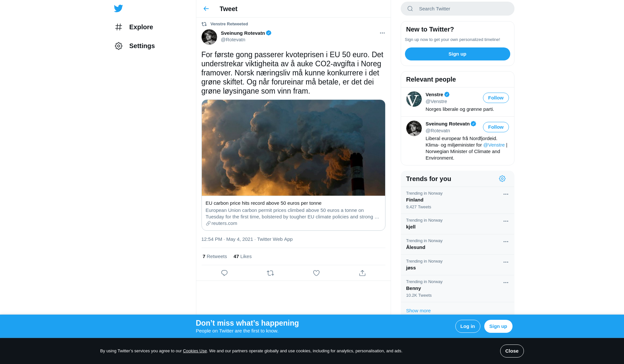
Task: Open more options for kjell trend
Action: click(506, 221)
